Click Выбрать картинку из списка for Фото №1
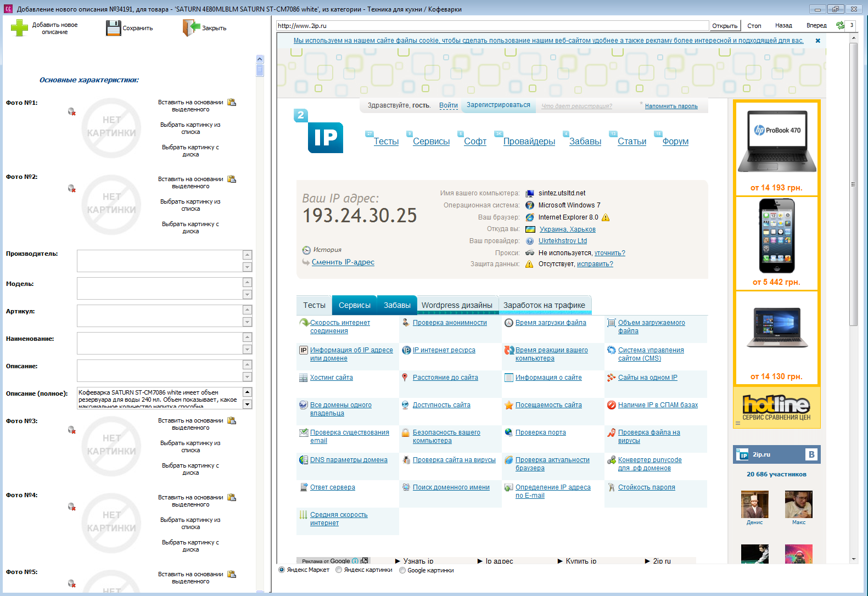868x596 pixels. pos(191,128)
